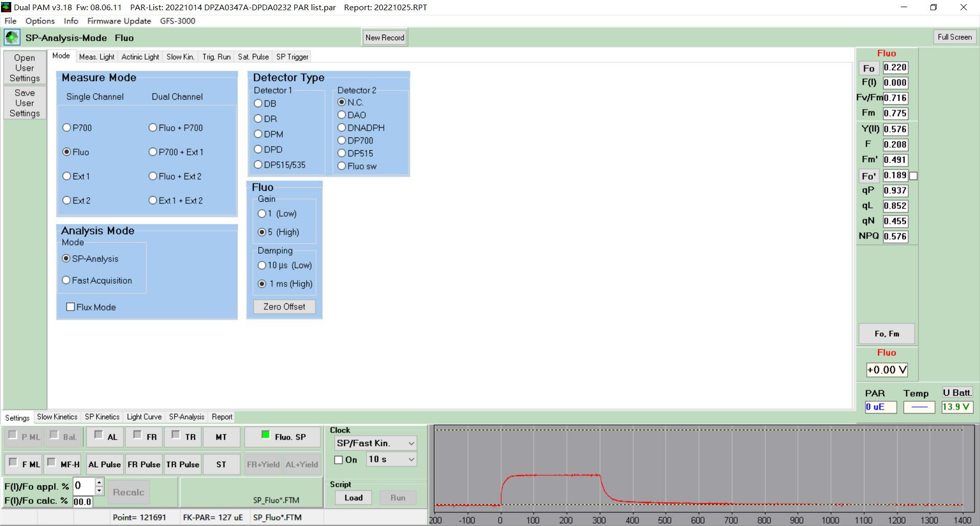The image size is (980, 526).
Task: Toggle the FR far-red light button
Action: [144, 437]
